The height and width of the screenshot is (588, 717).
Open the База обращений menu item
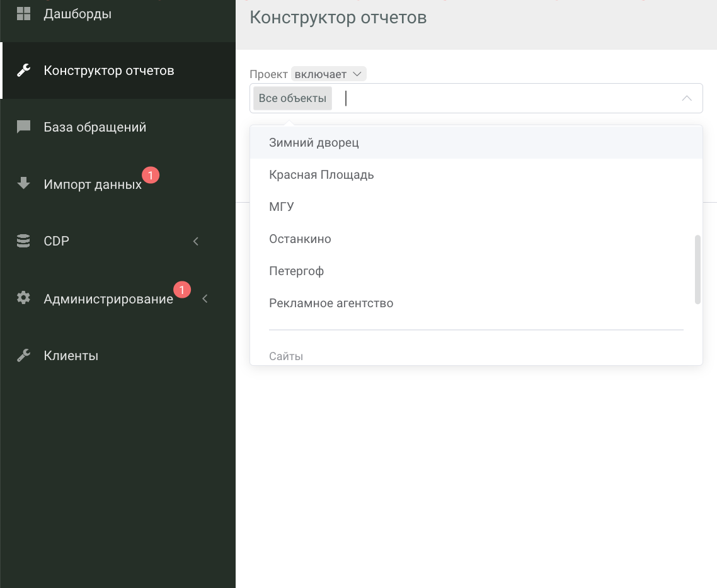point(95,127)
